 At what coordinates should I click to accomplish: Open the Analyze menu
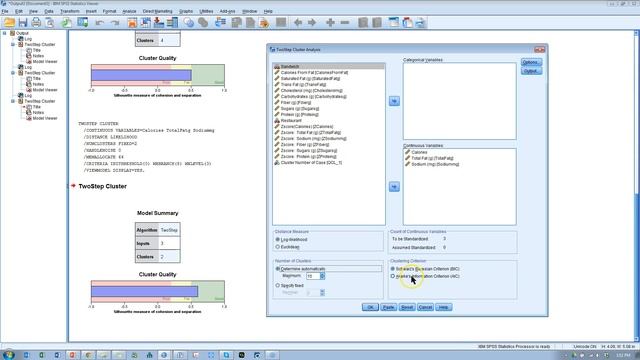point(129,11)
